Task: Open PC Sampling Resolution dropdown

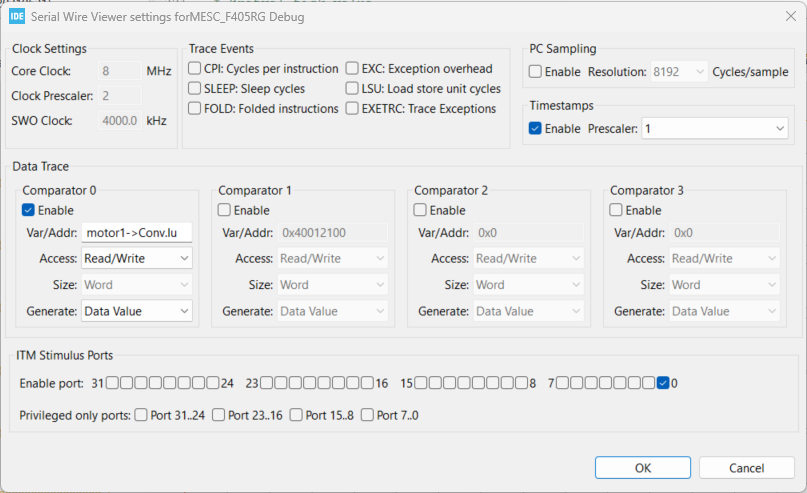Action: 679,72
